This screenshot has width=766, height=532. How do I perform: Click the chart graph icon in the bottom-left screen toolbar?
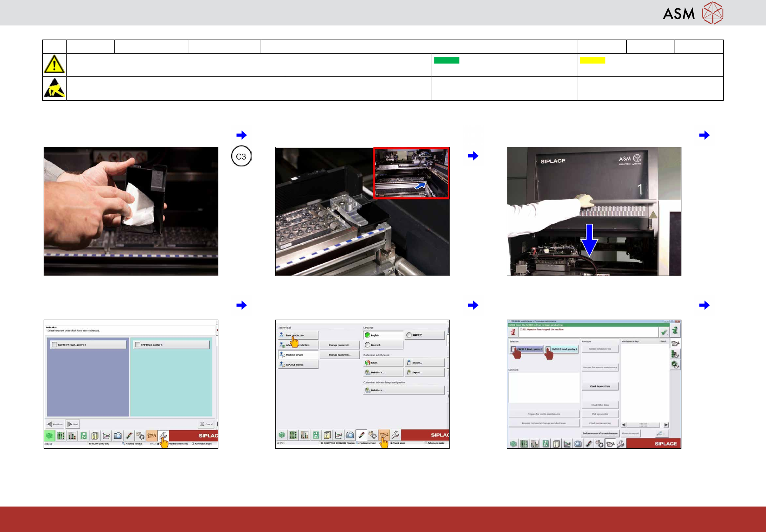(x=106, y=435)
